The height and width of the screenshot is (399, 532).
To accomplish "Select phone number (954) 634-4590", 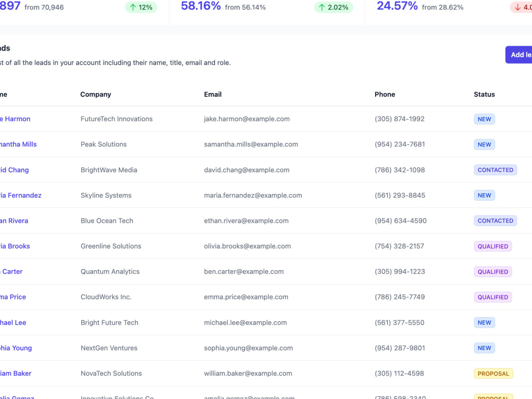I will (x=401, y=221).
